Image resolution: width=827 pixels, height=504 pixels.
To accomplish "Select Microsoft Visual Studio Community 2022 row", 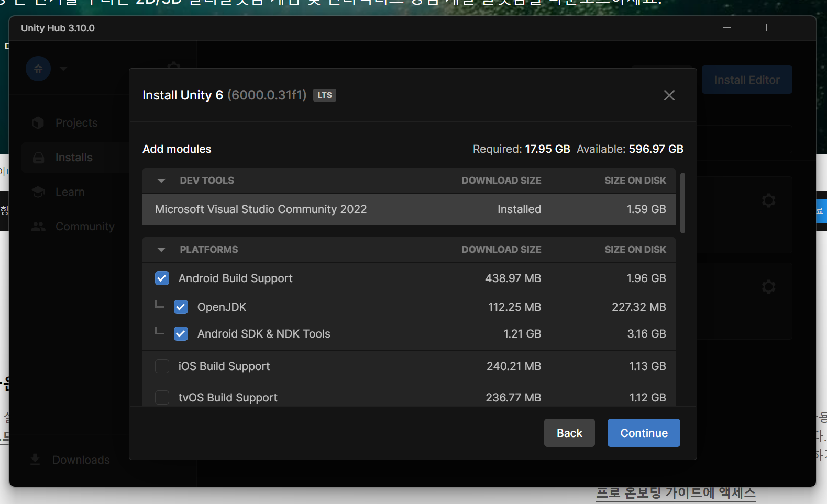I will click(x=409, y=209).
